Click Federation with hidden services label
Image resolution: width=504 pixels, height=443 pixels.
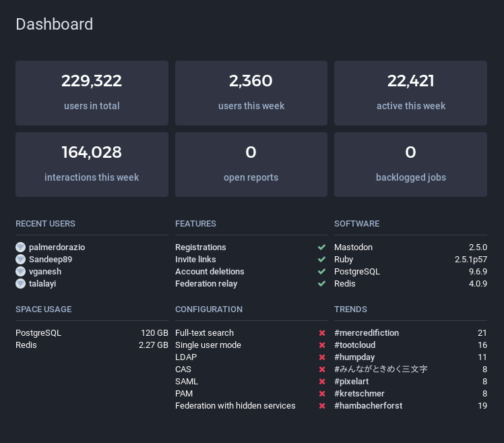pos(235,406)
